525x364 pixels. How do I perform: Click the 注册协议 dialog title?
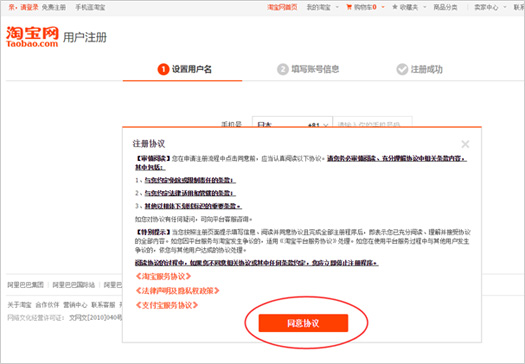pos(149,144)
